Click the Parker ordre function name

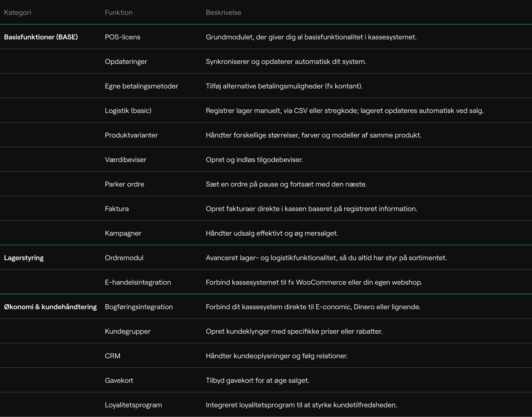click(x=124, y=184)
